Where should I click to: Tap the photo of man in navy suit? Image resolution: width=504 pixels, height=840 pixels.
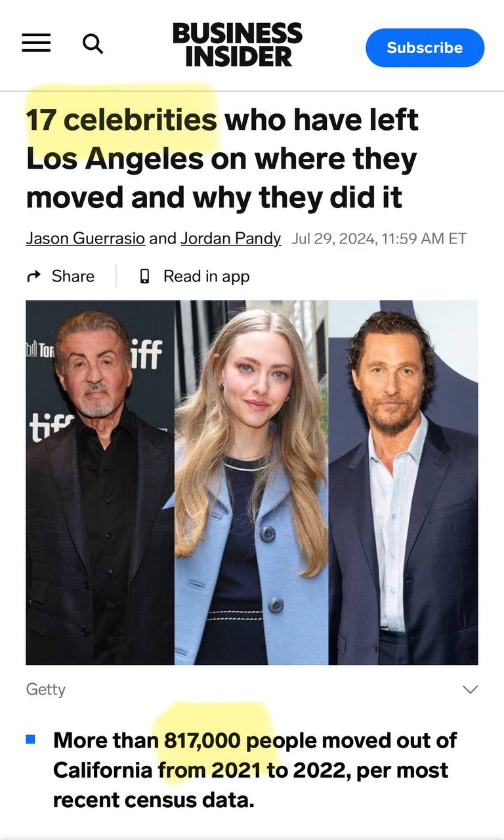(403, 482)
